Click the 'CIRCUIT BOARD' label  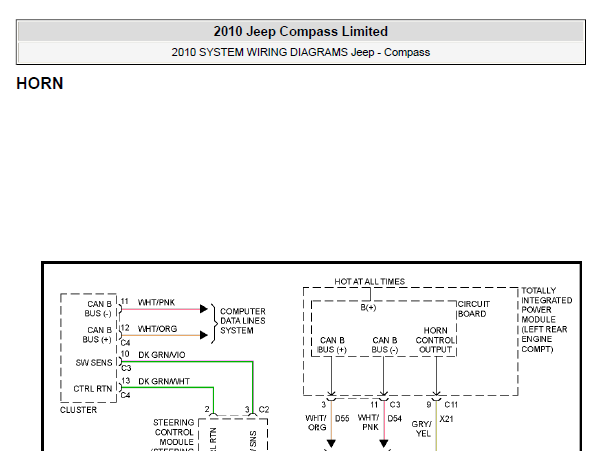(x=473, y=309)
